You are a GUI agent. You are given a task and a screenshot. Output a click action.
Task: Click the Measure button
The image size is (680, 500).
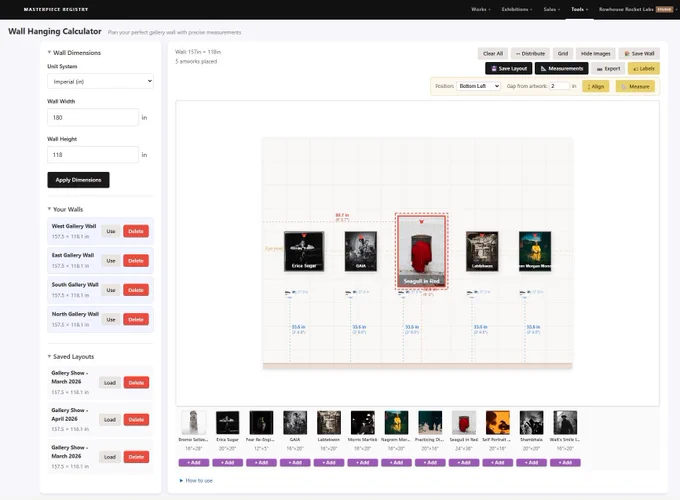point(635,86)
